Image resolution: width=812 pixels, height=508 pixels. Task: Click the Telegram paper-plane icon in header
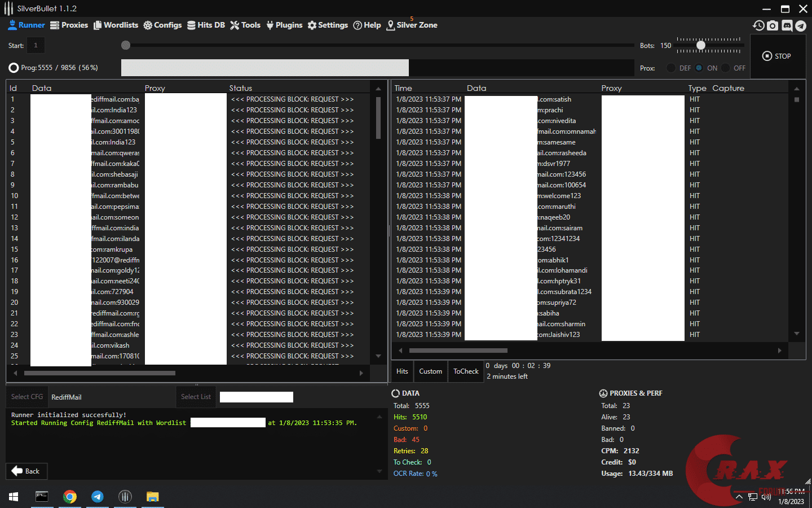(801, 25)
